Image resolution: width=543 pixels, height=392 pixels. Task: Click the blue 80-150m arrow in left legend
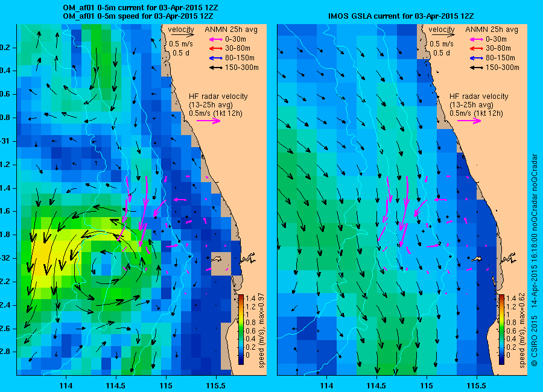tap(216, 58)
